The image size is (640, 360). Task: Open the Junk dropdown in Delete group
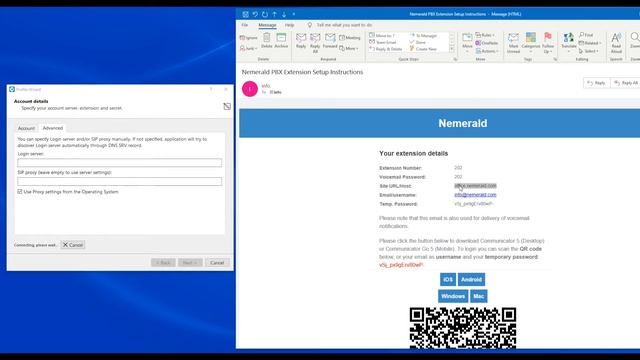pos(249,48)
